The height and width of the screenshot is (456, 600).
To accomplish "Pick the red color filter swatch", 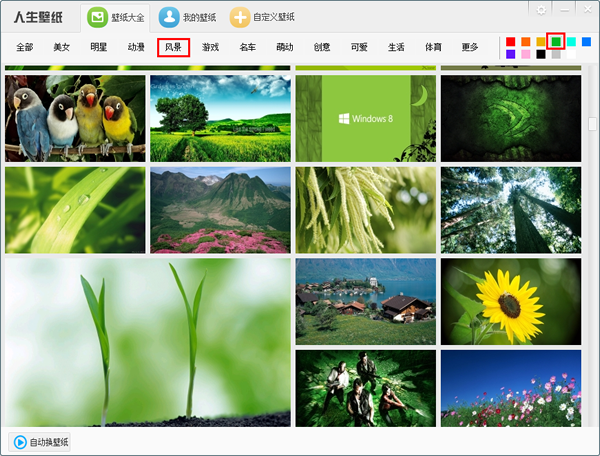I will click(511, 42).
